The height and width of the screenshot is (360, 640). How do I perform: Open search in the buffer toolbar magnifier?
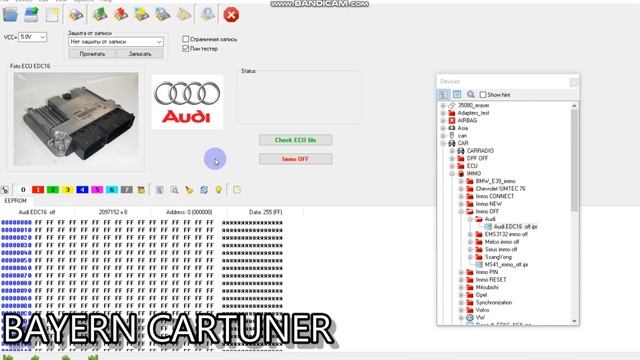(174, 190)
